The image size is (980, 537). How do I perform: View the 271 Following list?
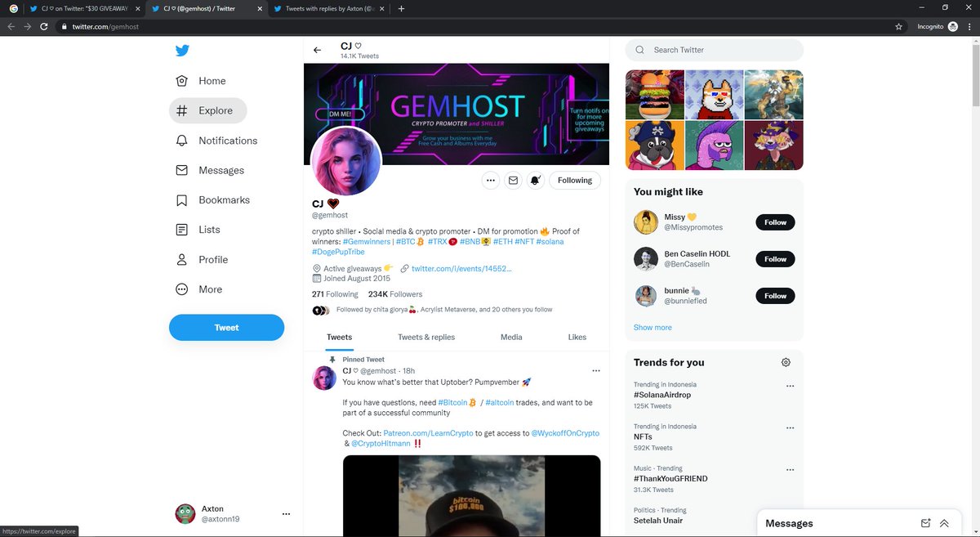tap(335, 294)
